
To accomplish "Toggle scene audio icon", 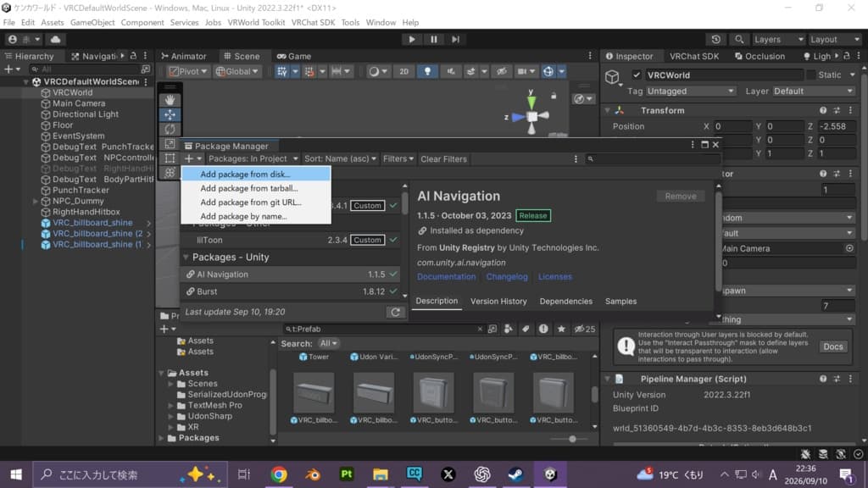I will 451,71.
